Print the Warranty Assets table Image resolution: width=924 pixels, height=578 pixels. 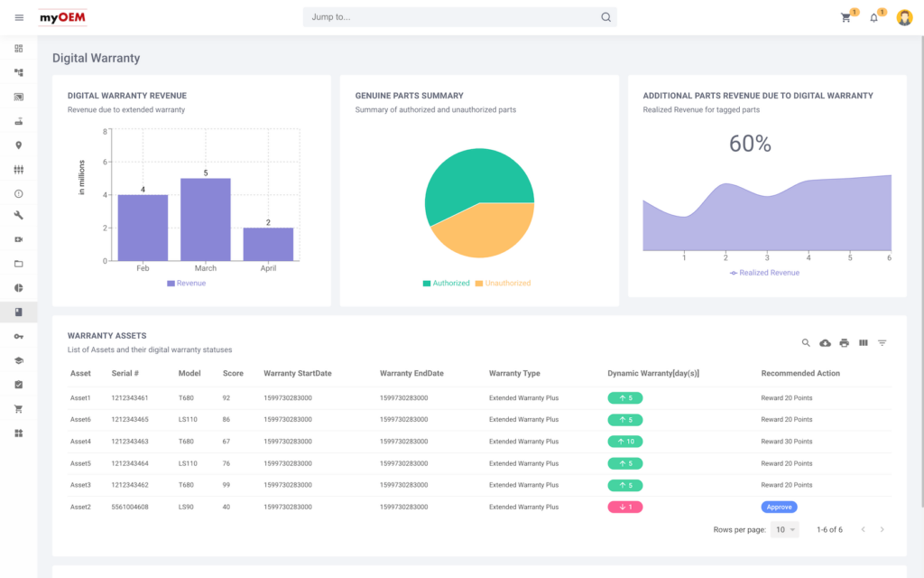pyautogui.click(x=844, y=342)
